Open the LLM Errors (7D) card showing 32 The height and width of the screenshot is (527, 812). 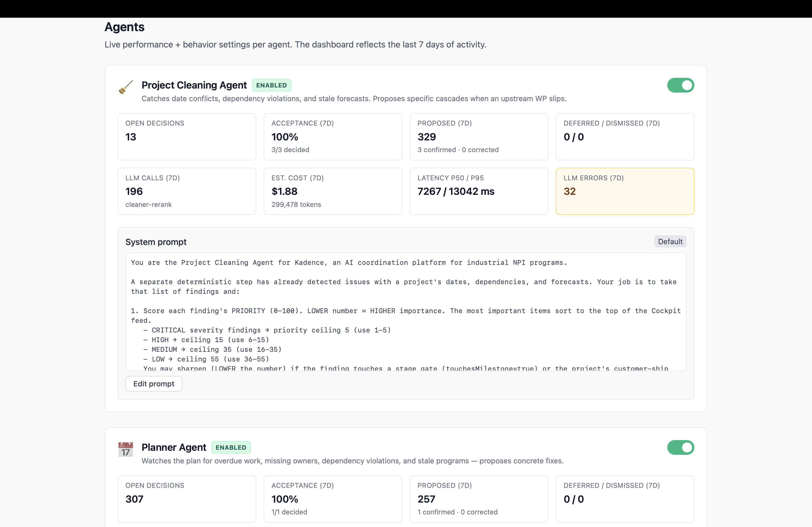click(625, 191)
